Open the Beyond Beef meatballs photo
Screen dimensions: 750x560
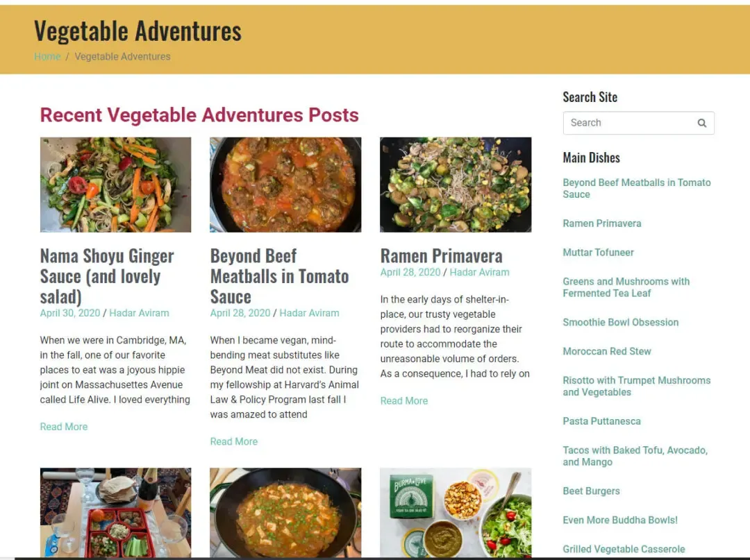coord(285,185)
